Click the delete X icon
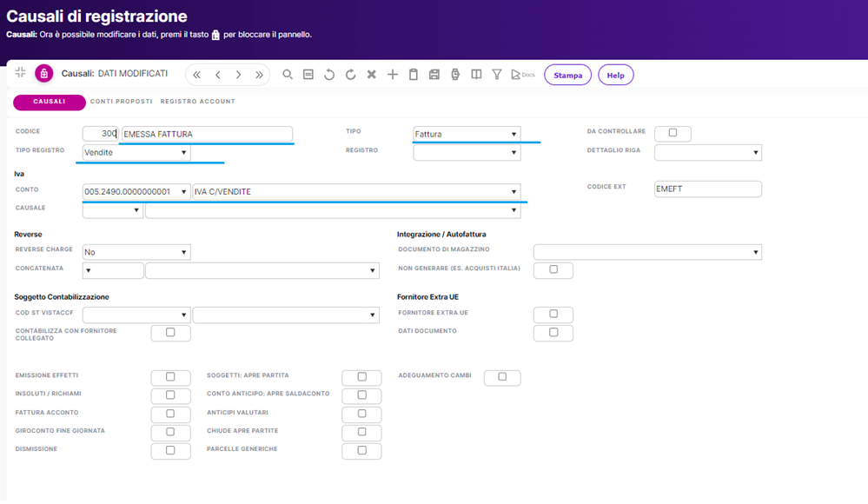Image resolution: width=868 pixels, height=504 pixels. click(x=372, y=74)
